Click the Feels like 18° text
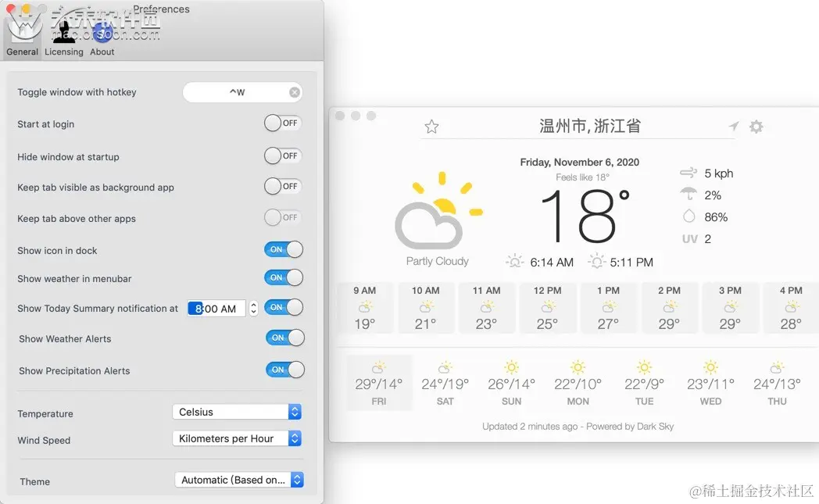819x504 pixels. tap(582, 177)
